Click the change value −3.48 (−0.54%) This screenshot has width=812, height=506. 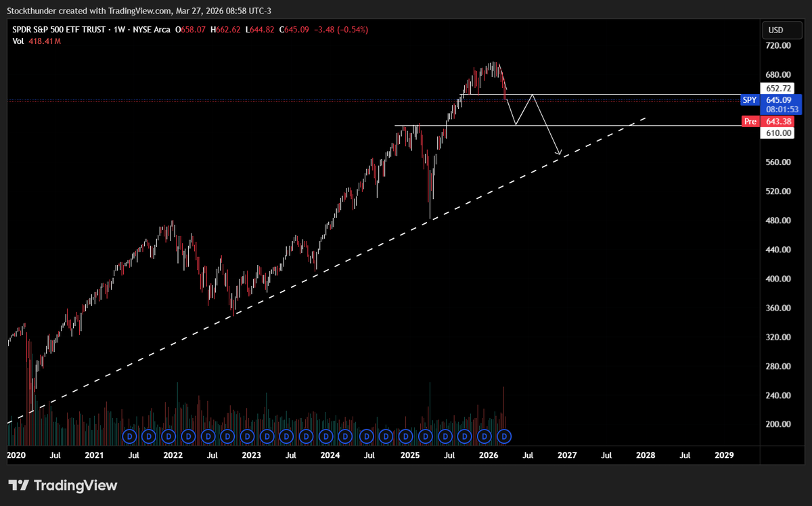pyautogui.click(x=340, y=30)
